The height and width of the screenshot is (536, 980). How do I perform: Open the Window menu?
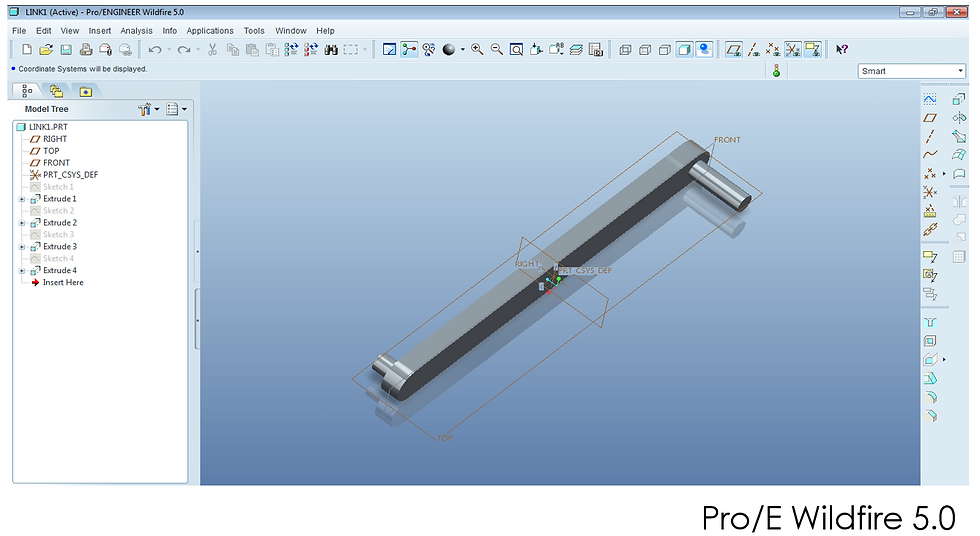291,31
